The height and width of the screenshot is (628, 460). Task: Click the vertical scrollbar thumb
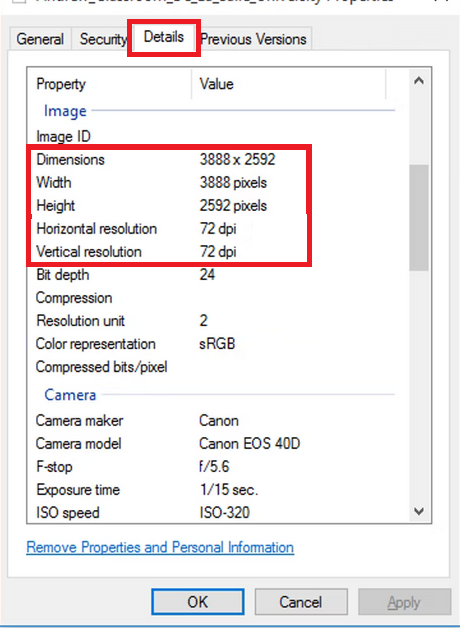(419, 217)
